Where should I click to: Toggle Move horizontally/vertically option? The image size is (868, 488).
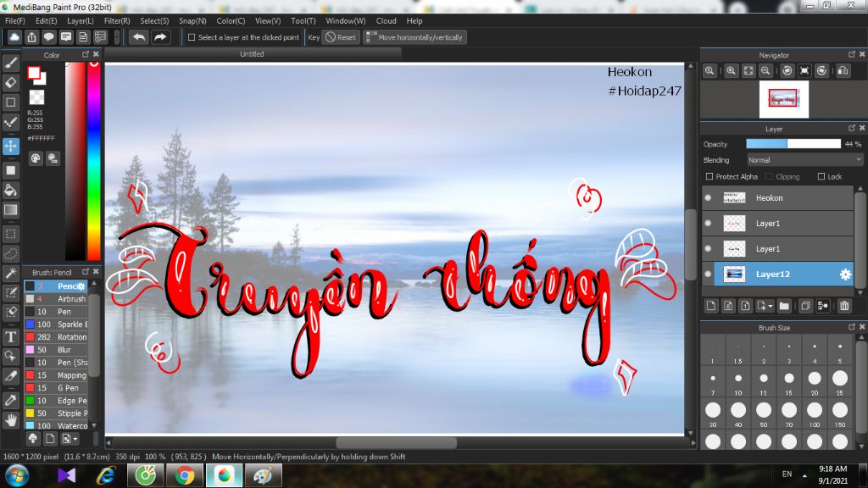[415, 37]
